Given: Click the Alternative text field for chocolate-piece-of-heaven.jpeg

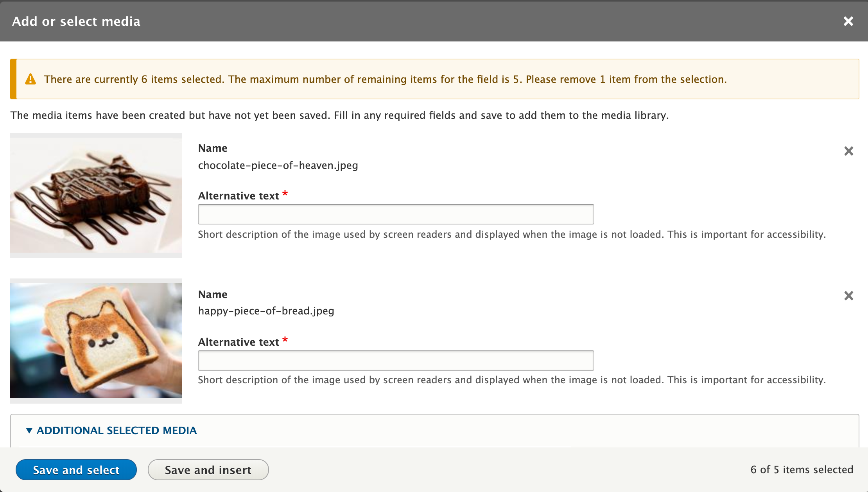Looking at the screenshot, I should point(395,214).
